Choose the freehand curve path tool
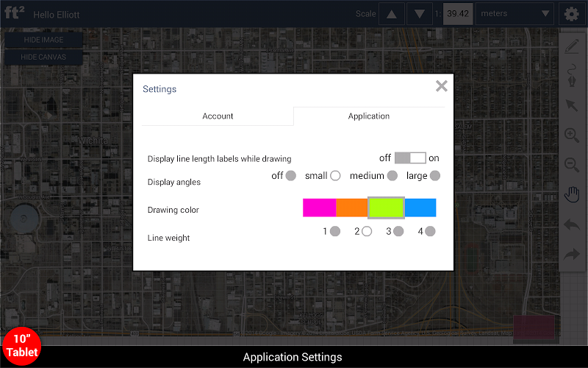 pyautogui.click(x=571, y=76)
